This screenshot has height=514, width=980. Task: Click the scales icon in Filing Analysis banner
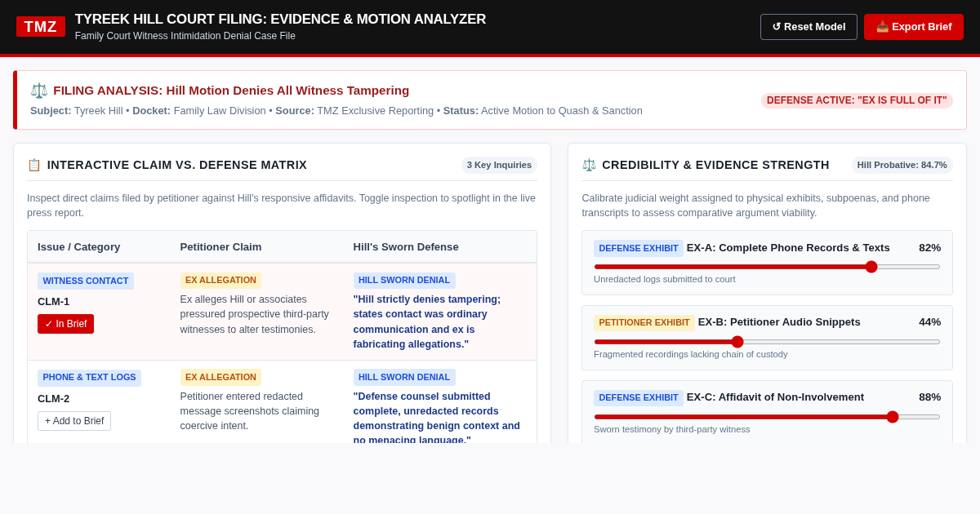[39, 91]
